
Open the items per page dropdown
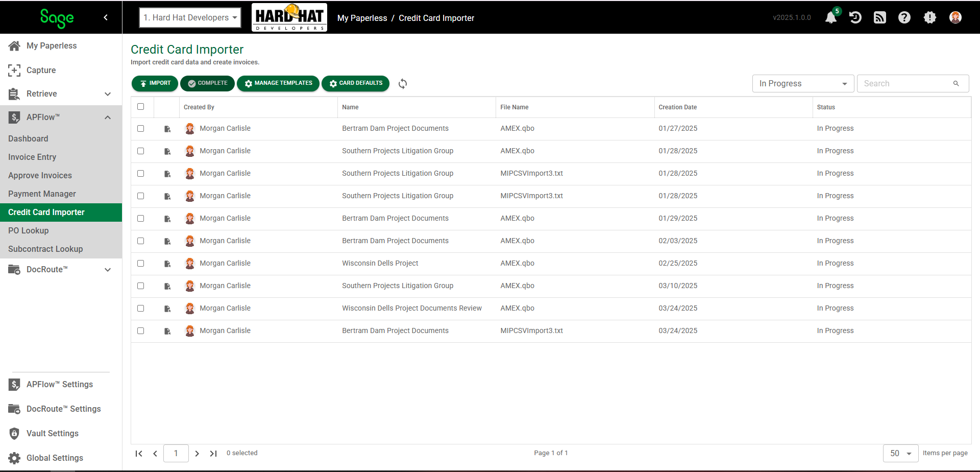901,454
